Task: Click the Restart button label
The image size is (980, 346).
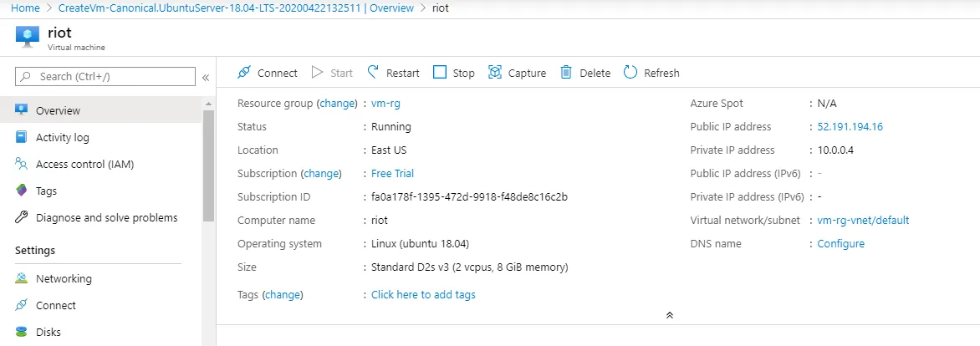Action: tap(403, 73)
